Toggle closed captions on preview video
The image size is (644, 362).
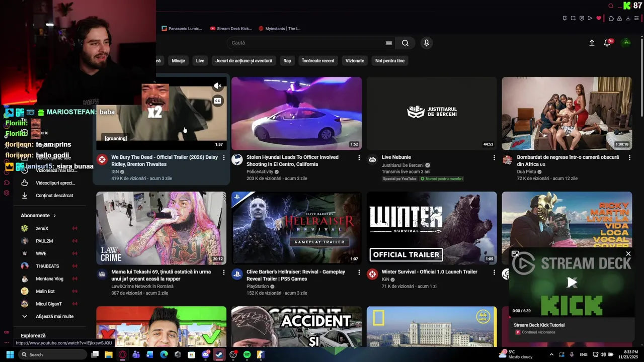[217, 101]
